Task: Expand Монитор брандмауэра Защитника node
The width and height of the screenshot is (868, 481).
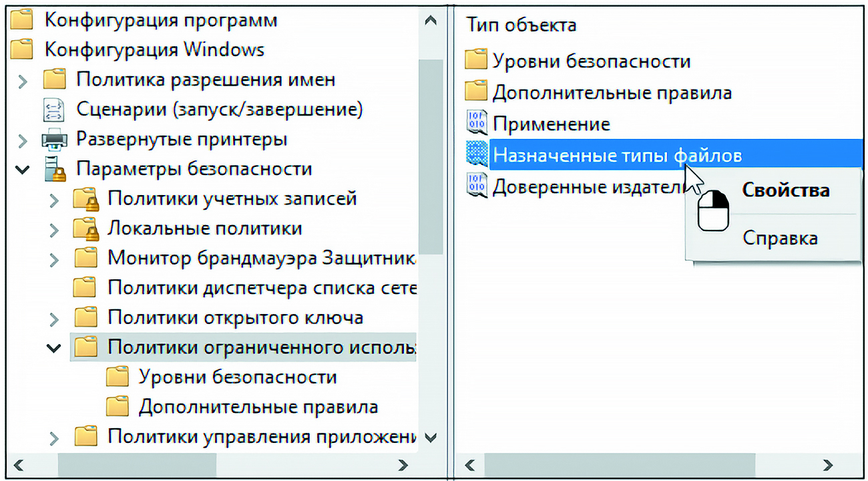Action: pos(54,259)
